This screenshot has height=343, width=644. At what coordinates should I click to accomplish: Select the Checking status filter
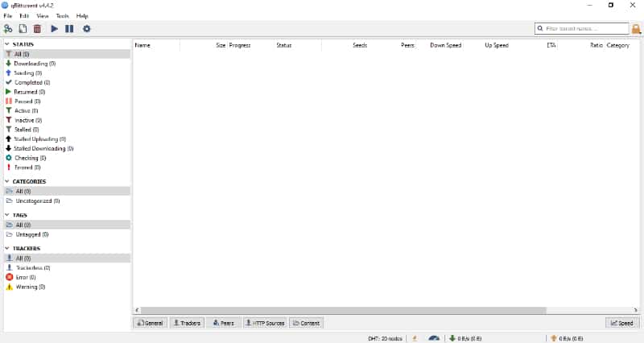tap(68, 158)
